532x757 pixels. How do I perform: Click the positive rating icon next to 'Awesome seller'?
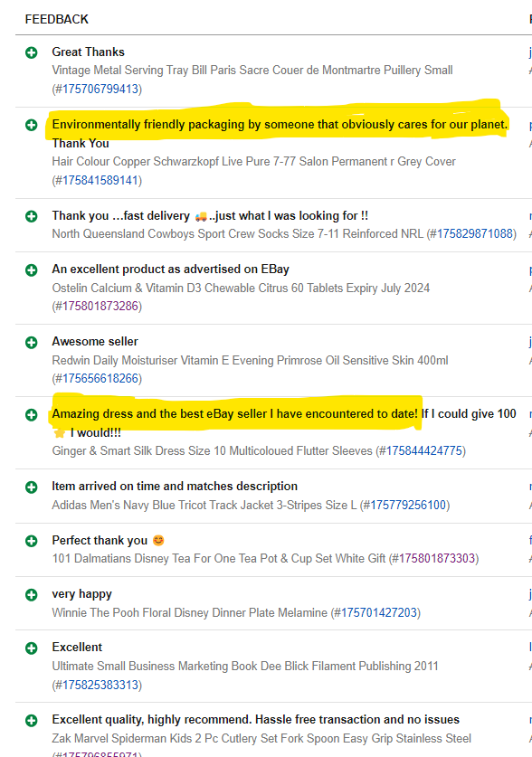(32, 342)
